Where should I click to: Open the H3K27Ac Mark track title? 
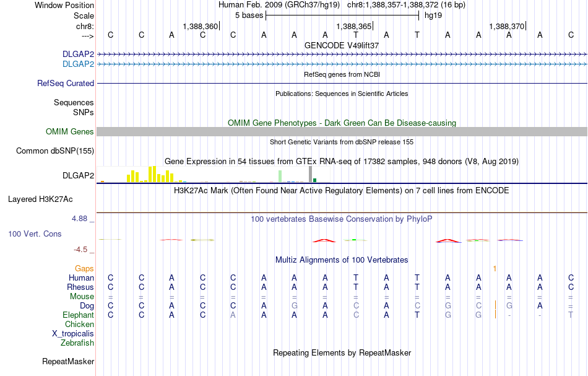click(x=342, y=191)
